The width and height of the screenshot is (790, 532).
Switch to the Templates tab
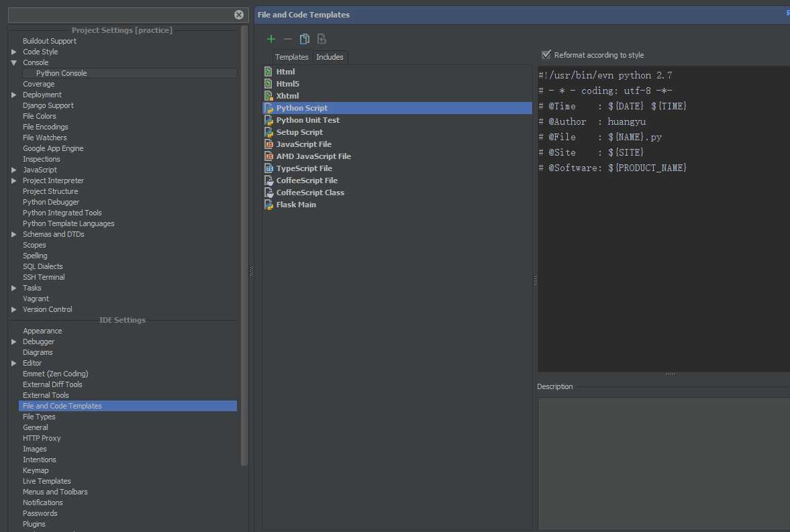tap(292, 57)
